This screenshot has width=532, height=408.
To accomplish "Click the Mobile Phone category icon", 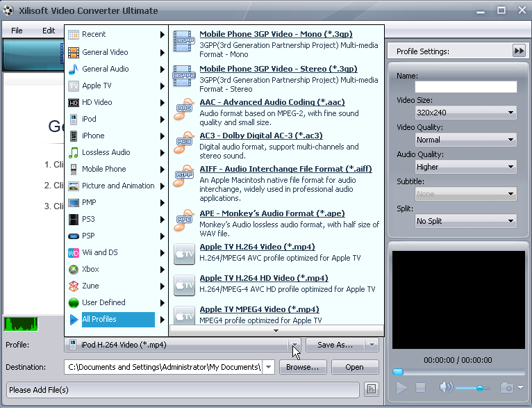I will tap(74, 169).
